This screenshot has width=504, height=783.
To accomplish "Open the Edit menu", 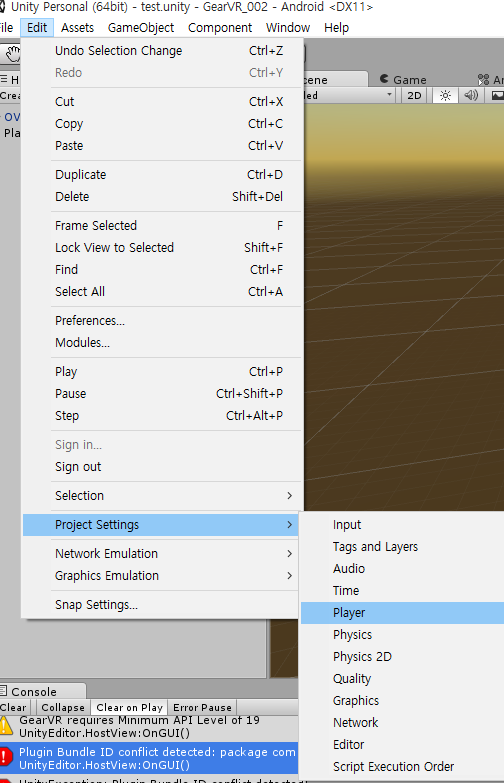I will (37, 27).
